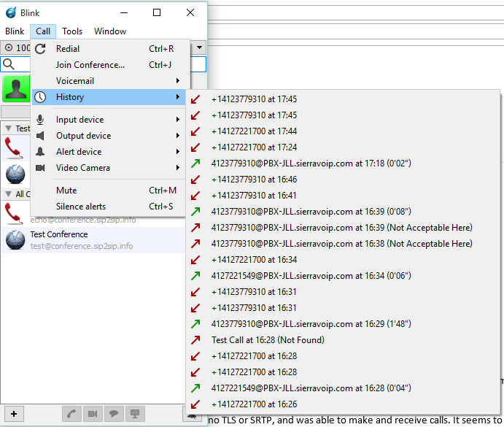Click the Redial circular arrow icon
This screenshot has height=427, width=504.
point(40,49)
